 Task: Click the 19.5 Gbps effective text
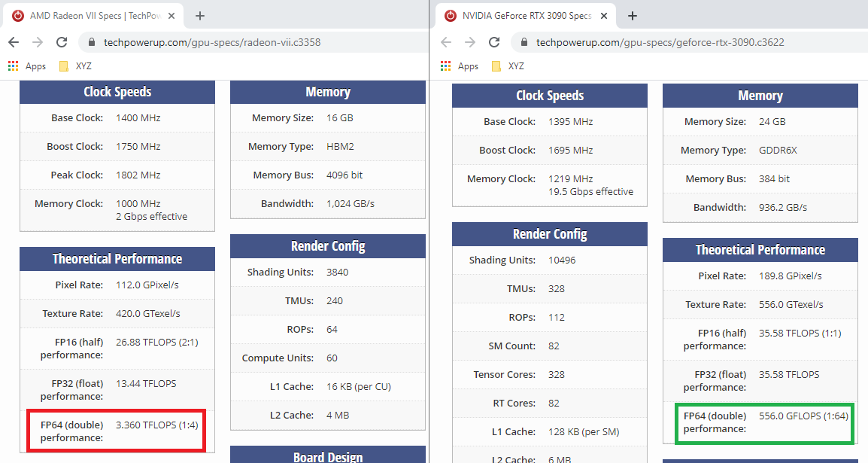click(x=591, y=192)
